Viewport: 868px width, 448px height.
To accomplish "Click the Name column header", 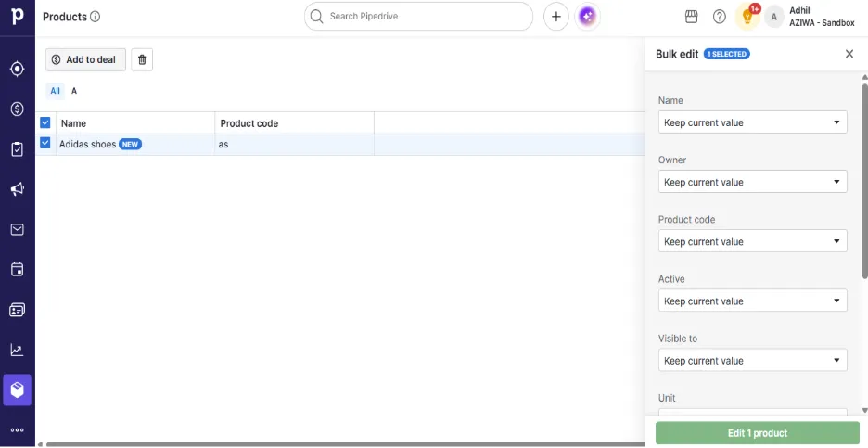I will (135, 123).
